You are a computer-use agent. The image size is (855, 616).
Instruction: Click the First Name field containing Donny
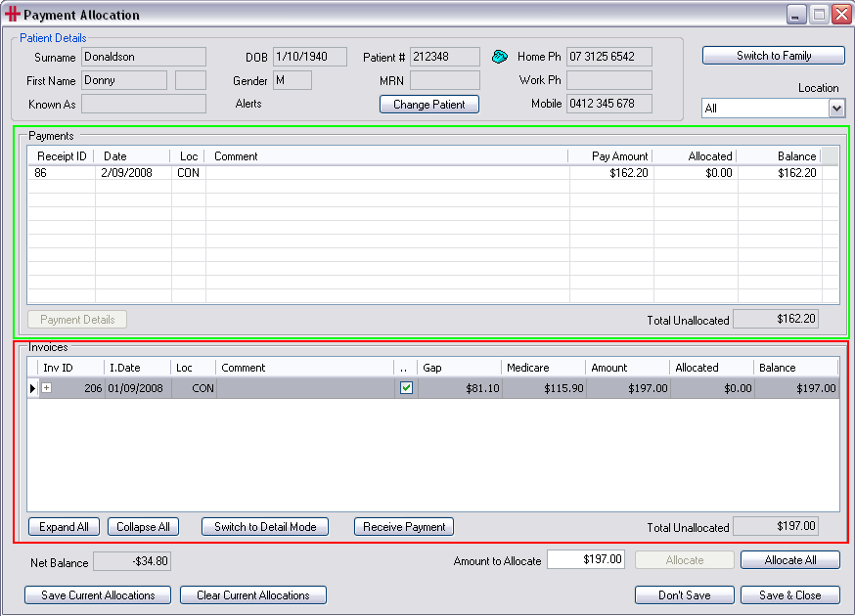124,80
